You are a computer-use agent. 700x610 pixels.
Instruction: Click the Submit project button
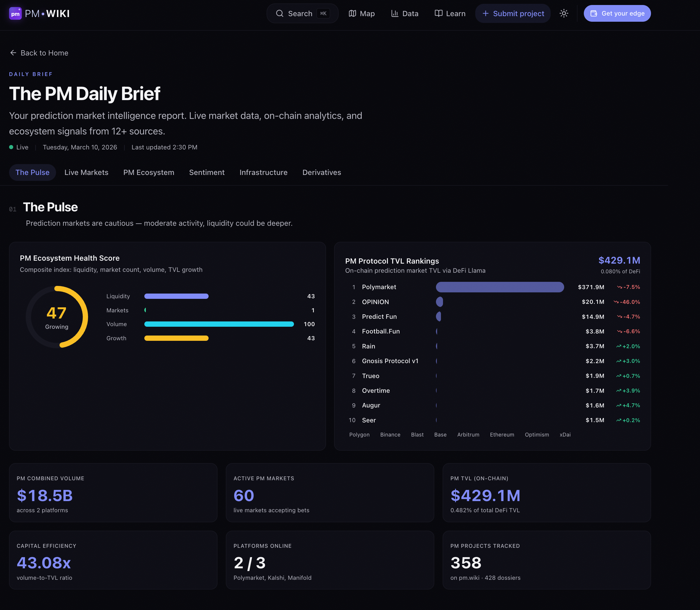pos(513,13)
